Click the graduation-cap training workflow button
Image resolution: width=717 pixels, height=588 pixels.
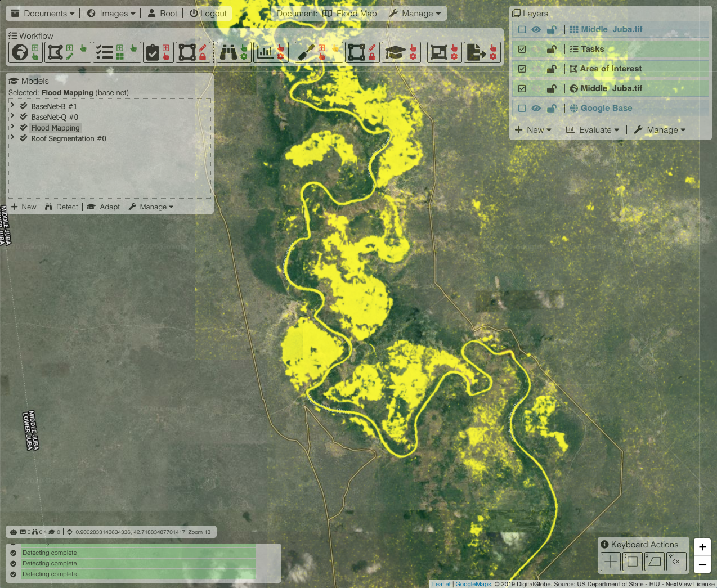tap(401, 52)
